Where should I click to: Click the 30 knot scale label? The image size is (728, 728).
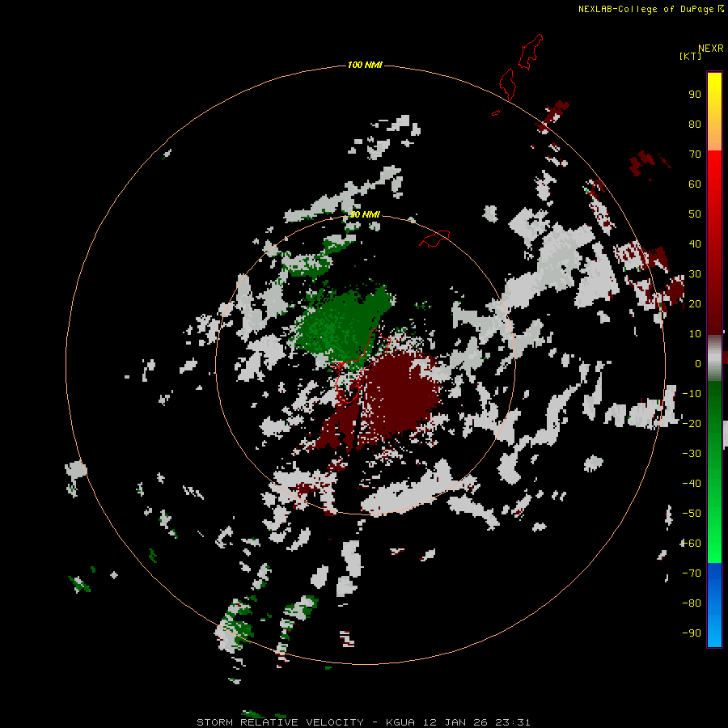695,274
